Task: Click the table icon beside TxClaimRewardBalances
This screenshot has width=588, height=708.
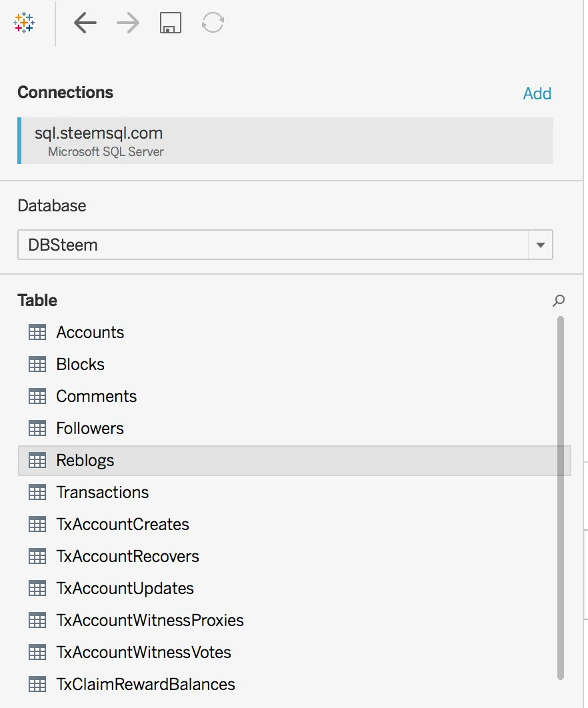Action: pyautogui.click(x=37, y=685)
